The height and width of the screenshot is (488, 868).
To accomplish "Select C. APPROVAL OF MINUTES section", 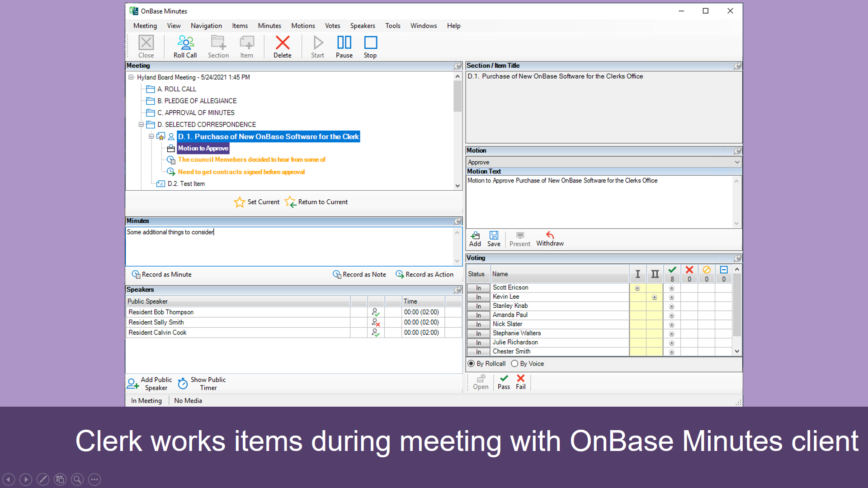I will click(196, 113).
